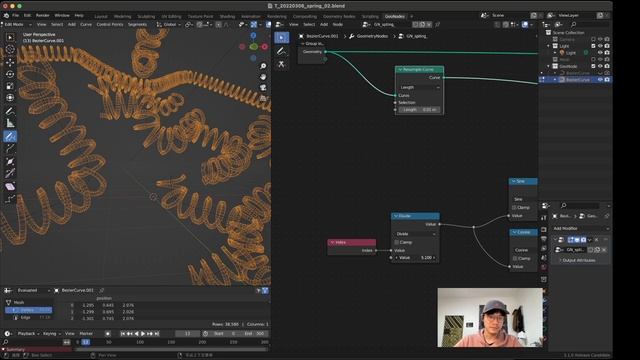The height and width of the screenshot is (360, 640).
Task: Switch to the GeoNodes workspace tab
Action: [395, 16]
